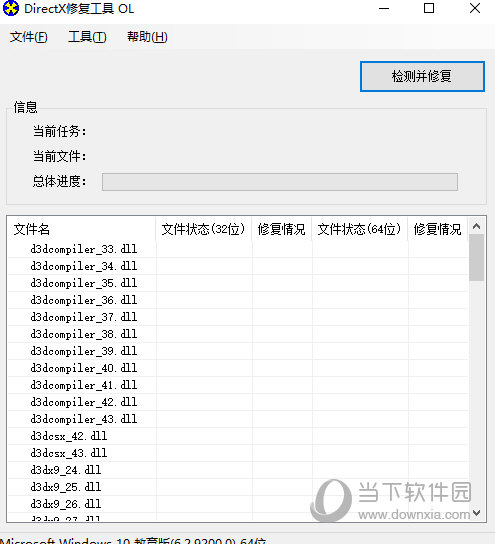Minimize the DirectX修复工具 window
This screenshot has width=495, height=544.
[x=384, y=8]
